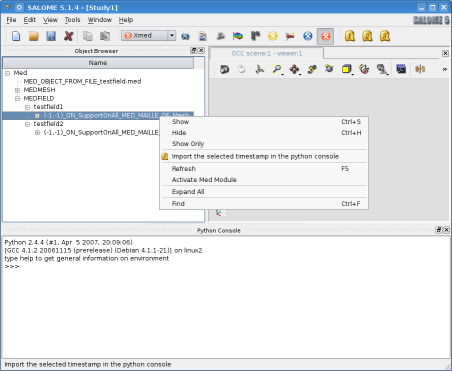
Task: Choose Find in the context menu
Action: 264,204
